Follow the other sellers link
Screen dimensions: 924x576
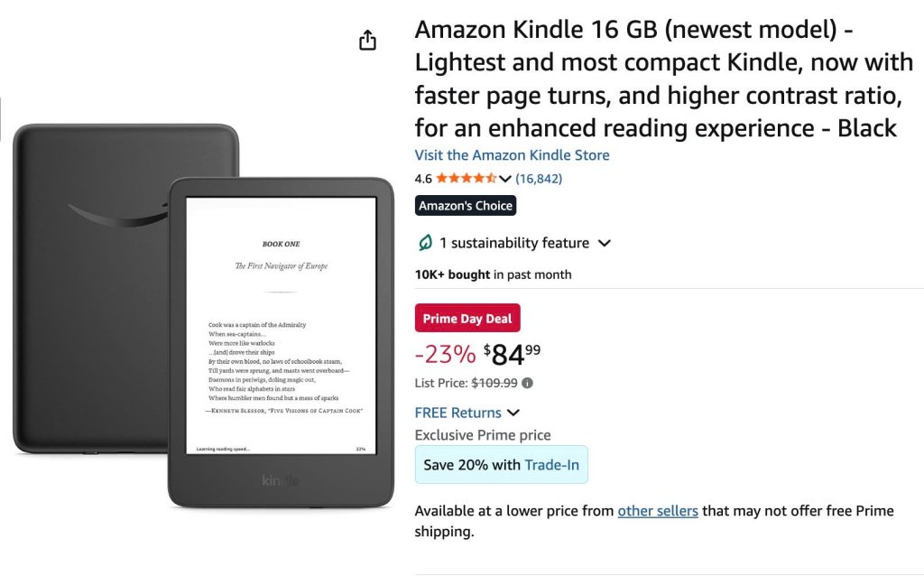pyautogui.click(x=658, y=511)
